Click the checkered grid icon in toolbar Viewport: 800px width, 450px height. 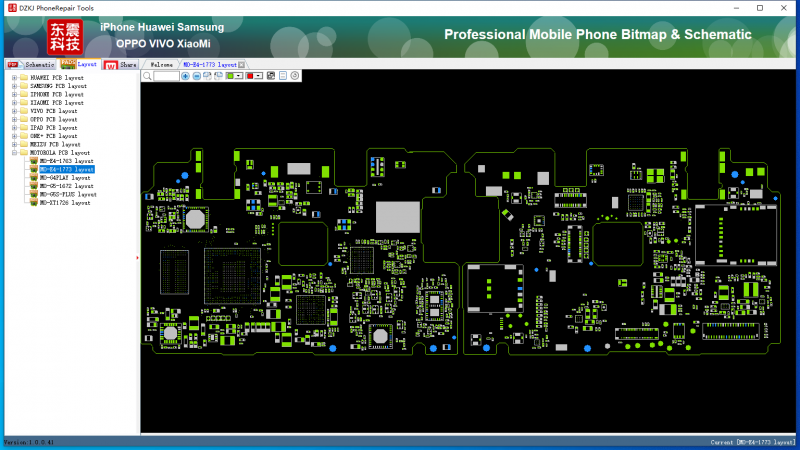[271, 76]
